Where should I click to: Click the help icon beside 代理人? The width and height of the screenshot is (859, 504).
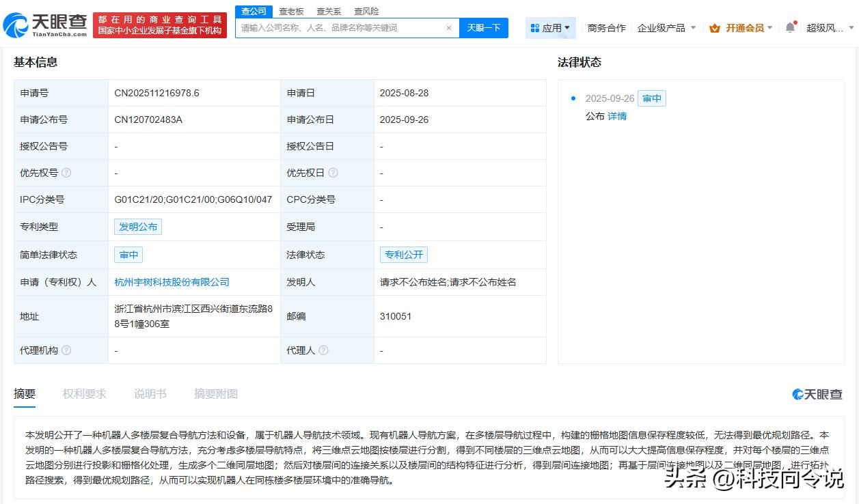point(323,350)
